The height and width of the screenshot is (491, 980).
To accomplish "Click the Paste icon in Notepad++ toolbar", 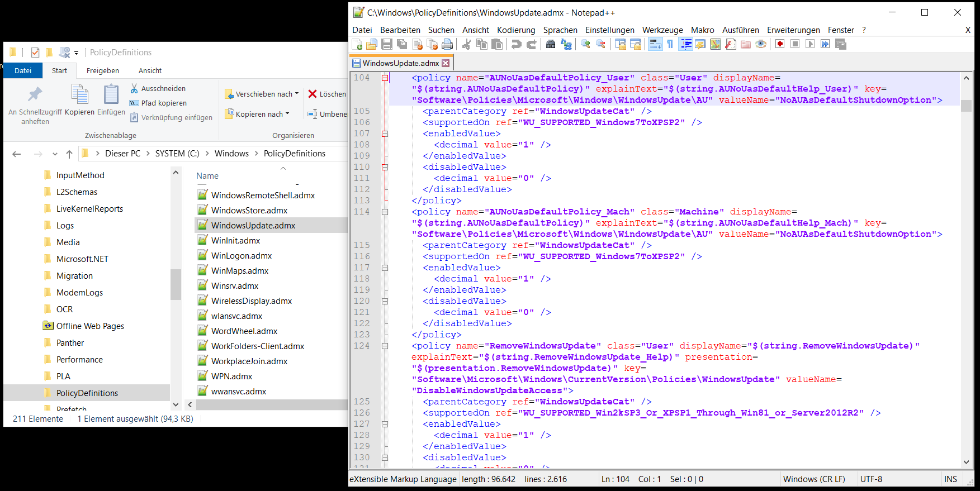I will tap(497, 44).
